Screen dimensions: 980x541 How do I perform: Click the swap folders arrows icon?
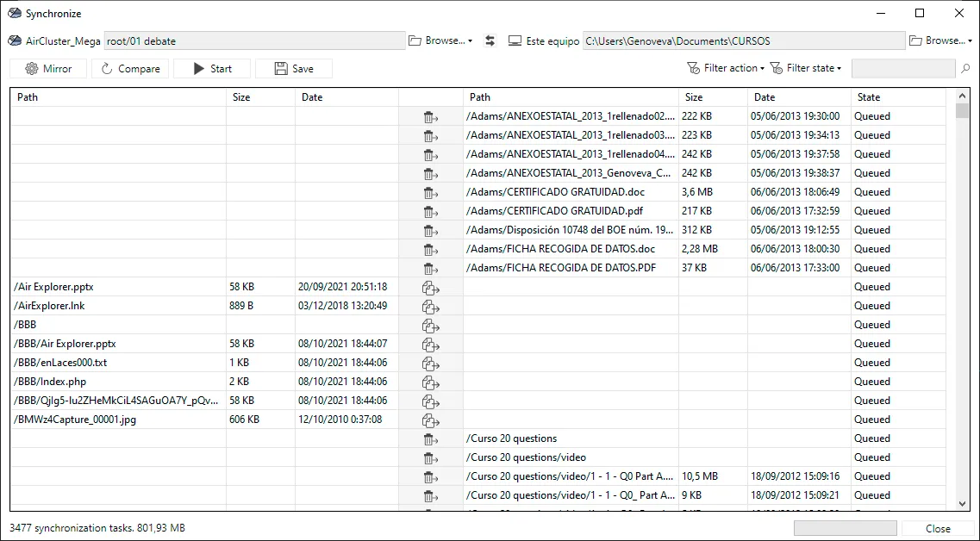[x=490, y=40]
